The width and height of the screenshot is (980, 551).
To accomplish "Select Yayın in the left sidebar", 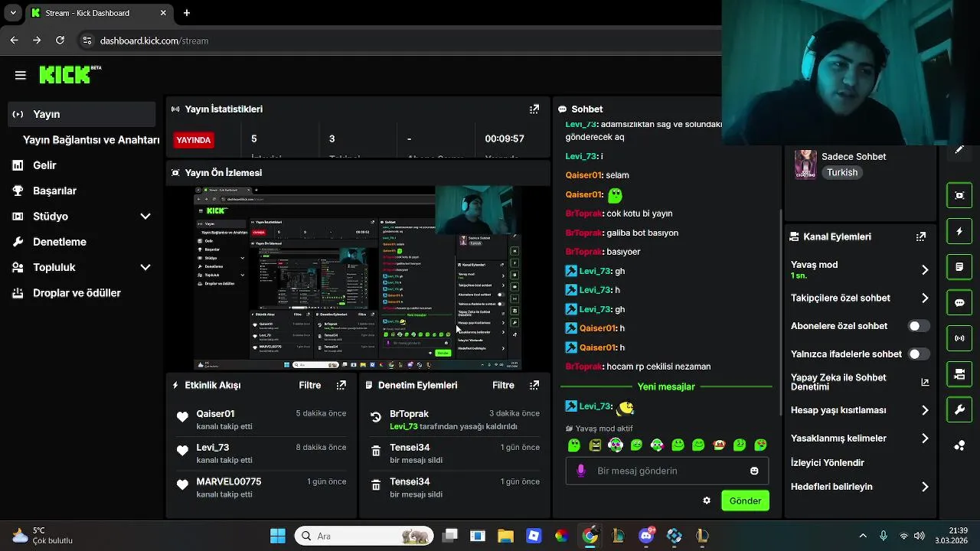I will pos(82,114).
